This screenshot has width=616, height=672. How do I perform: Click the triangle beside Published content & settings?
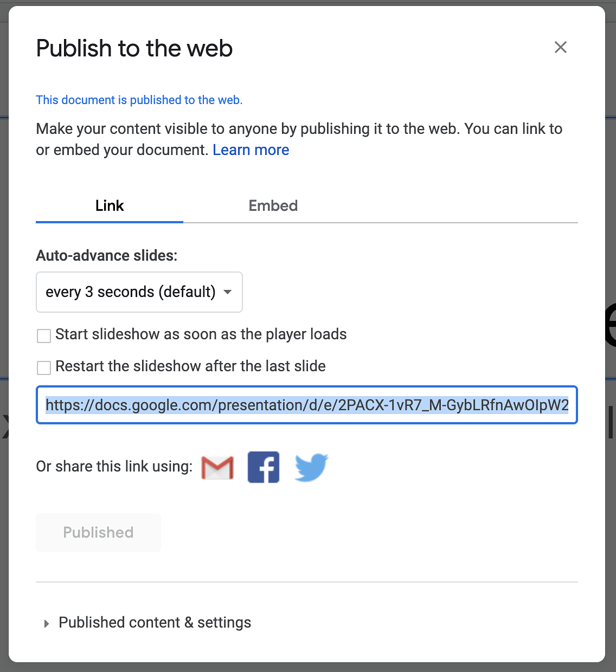click(x=47, y=624)
